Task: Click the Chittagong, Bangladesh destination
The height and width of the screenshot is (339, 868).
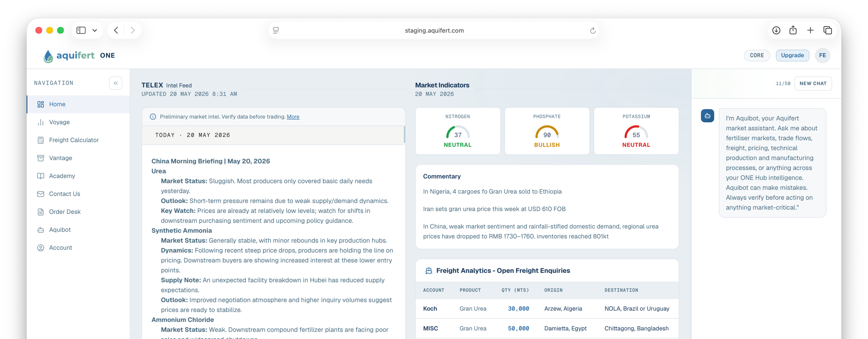Action: pos(637,329)
